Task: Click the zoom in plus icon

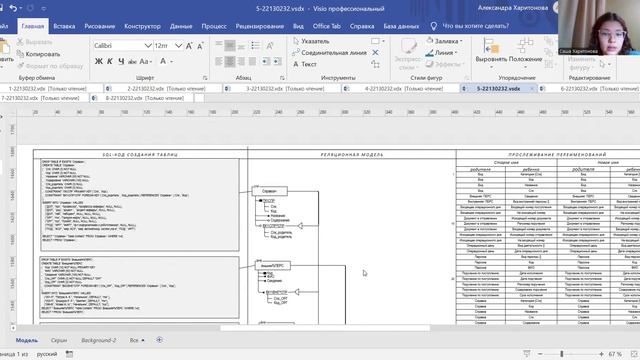Action: point(601,354)
